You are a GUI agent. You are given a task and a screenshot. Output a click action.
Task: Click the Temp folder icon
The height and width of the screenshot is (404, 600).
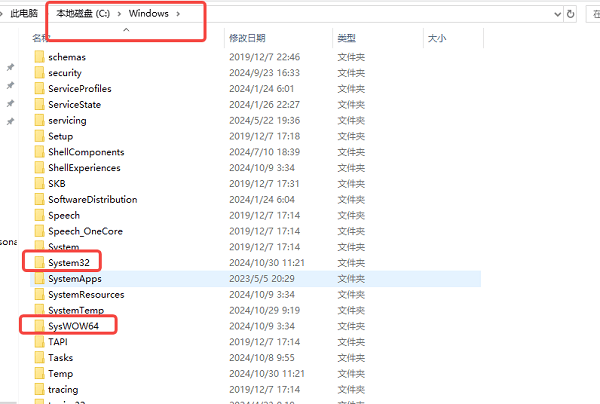pyautogui.click(x=39, y=373)
